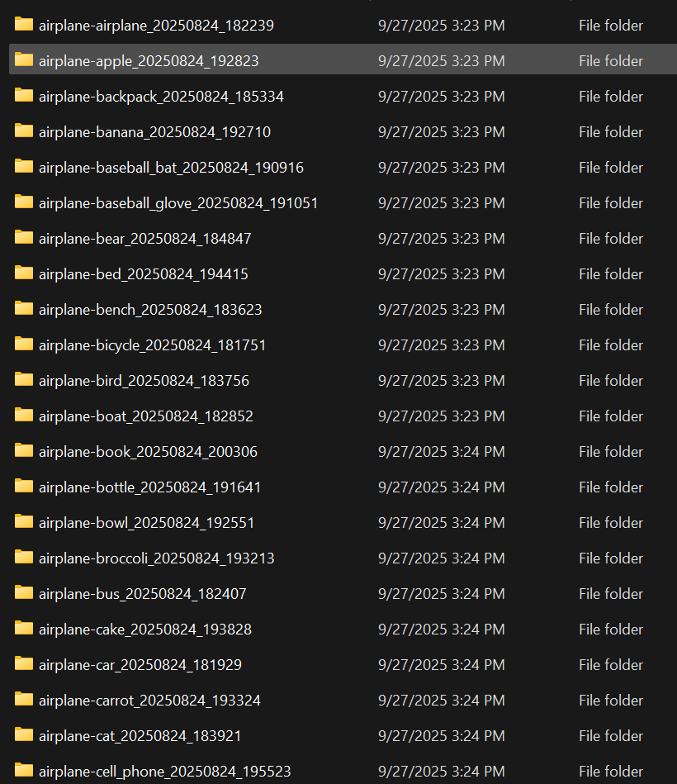Click the airplane-cell_phone_20250824_195523 folder name
The height and width of the screenshot is (784, 677).
164,772
